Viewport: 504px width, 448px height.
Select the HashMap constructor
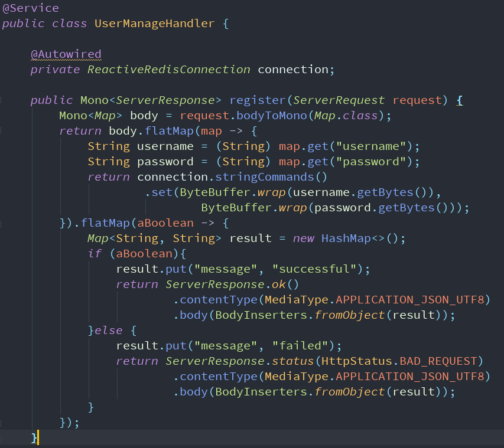point(346,238)
